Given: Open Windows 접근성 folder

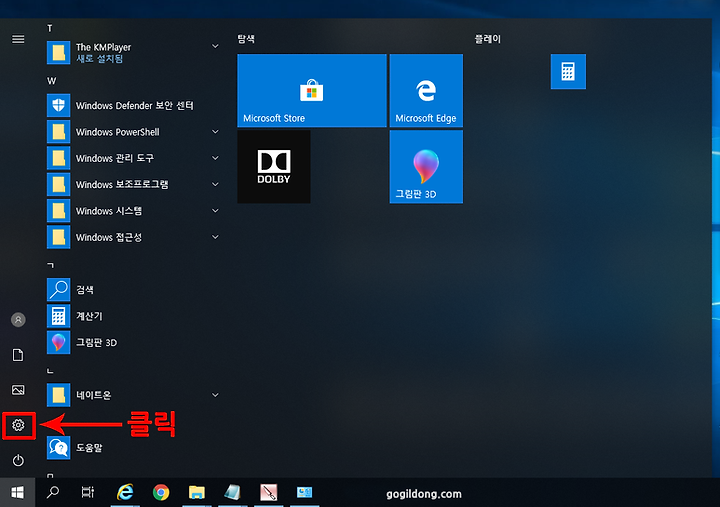Looking at the screenshot, I should pyautogui.click(x=134, y=237).
